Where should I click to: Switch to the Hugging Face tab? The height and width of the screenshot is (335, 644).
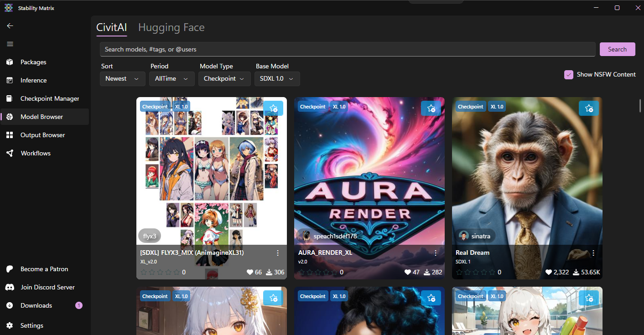[171, 27]
